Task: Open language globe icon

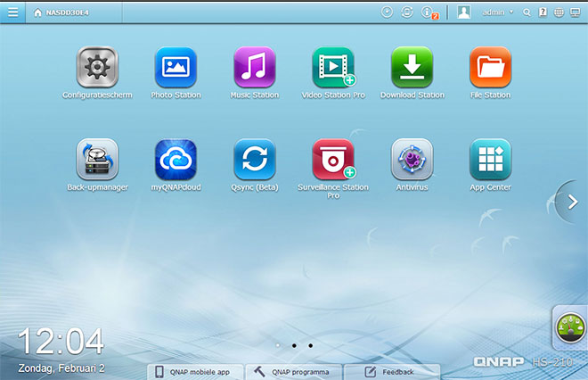Action: (x=559, y=12)
